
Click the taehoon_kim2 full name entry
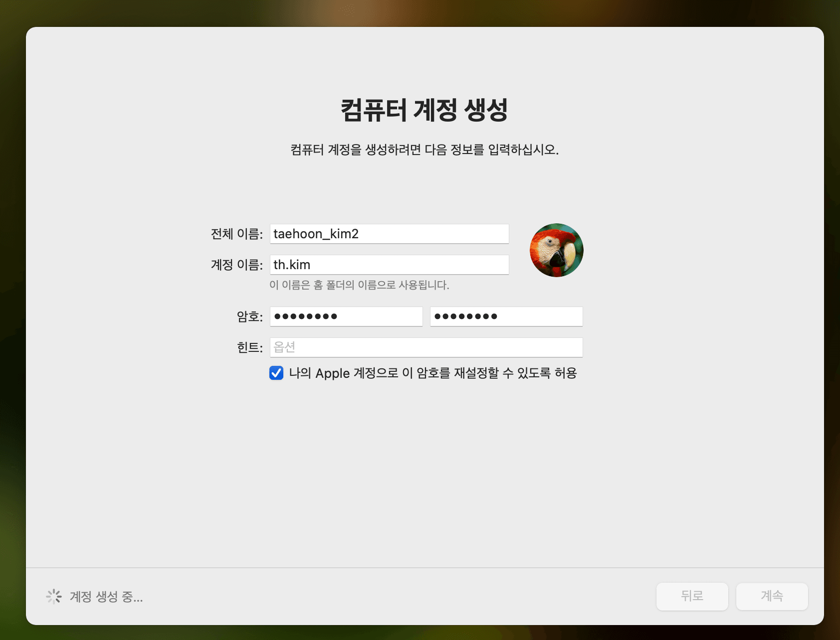(x=389, y=233)
